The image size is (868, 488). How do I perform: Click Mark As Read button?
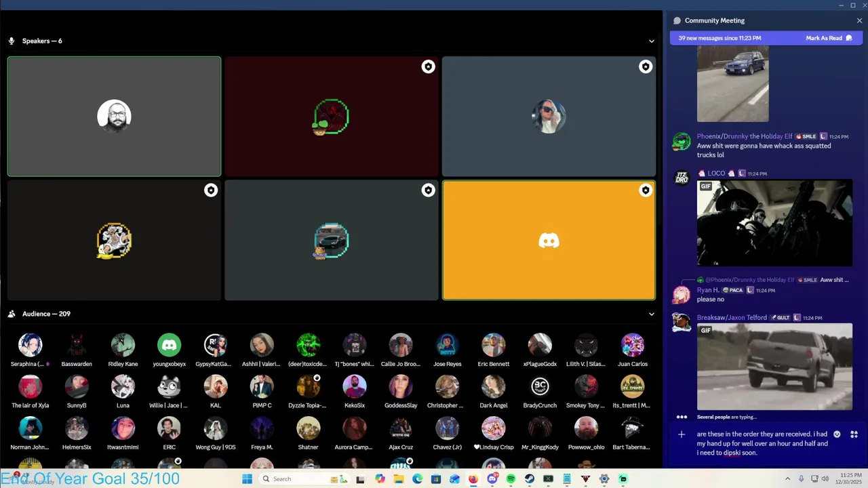pyautogui.click(x=829, y=38)
